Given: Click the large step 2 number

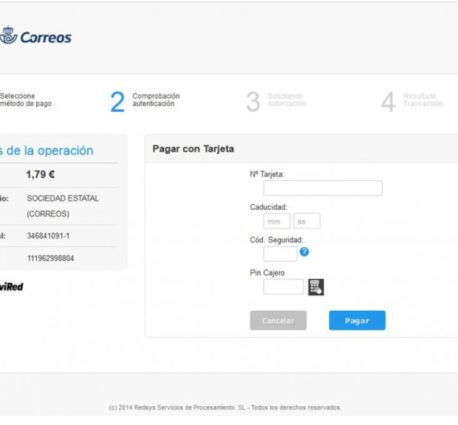Looking at the screenshot, I should coord(117,102).
